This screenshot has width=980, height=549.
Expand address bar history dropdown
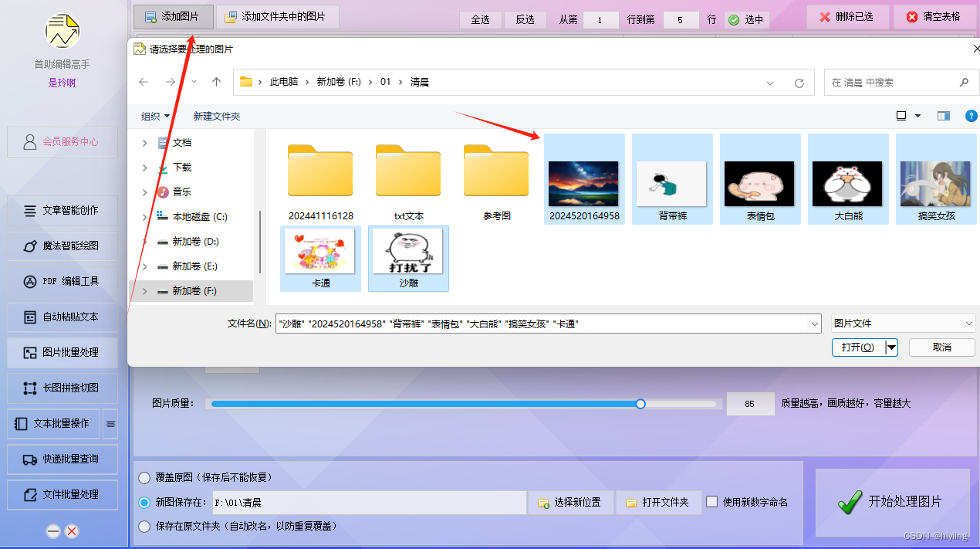click(770, 83)
